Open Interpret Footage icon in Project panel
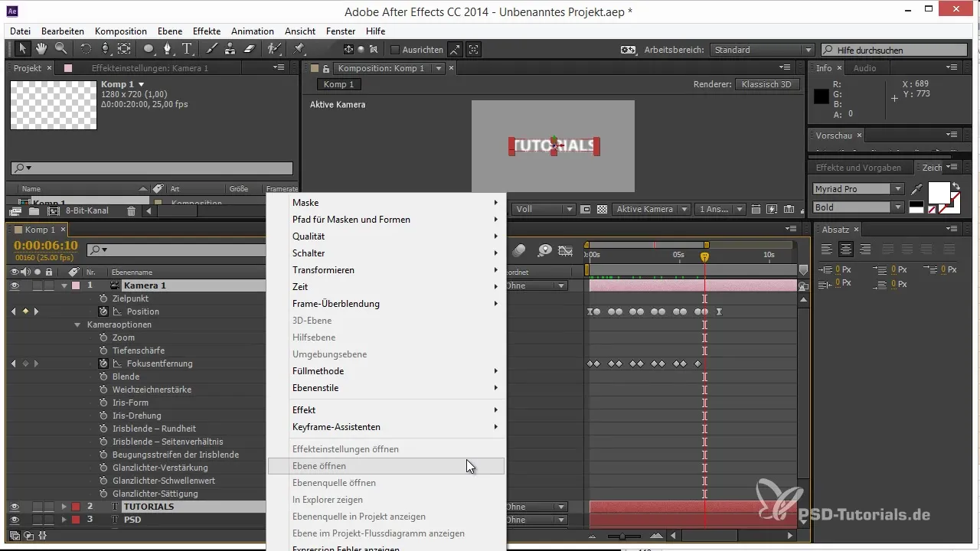 15,211
